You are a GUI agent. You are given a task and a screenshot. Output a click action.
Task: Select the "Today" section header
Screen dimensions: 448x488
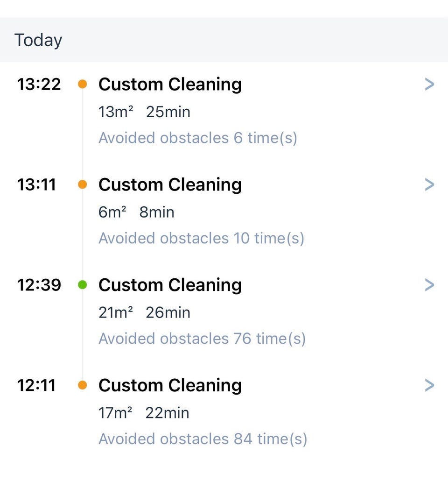coord(38,40)
